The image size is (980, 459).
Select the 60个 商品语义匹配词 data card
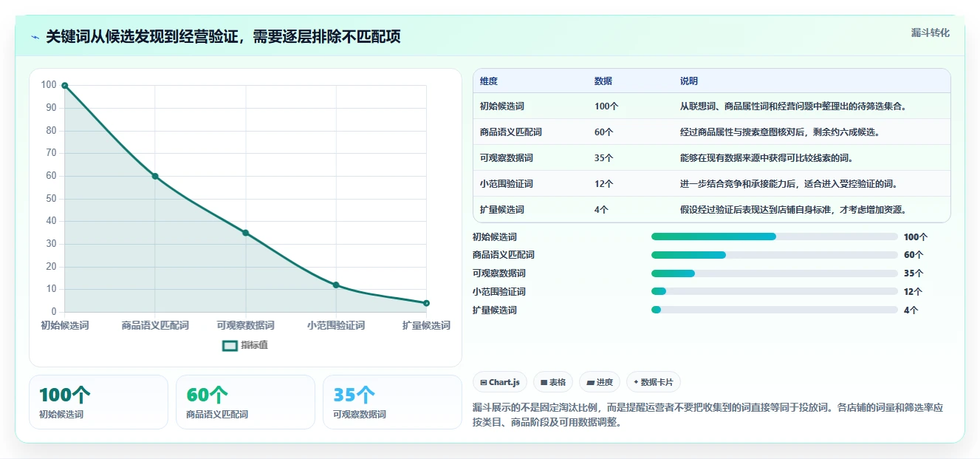click(245, 402)
